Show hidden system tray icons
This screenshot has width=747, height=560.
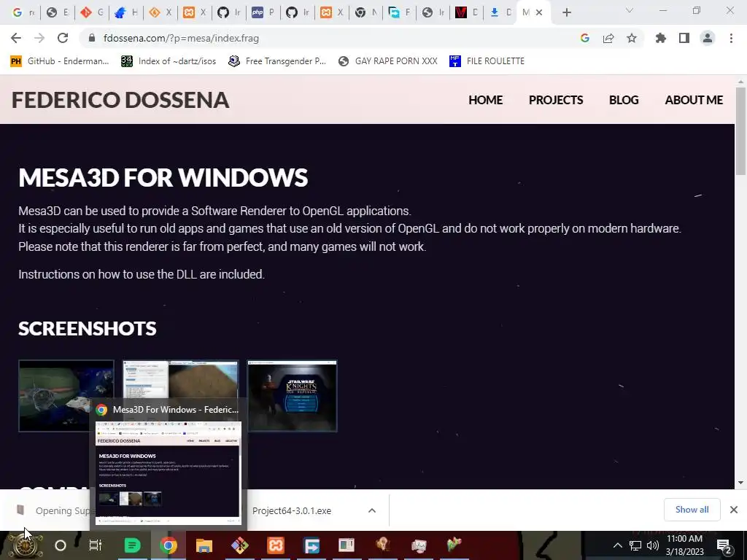(x=617, y=545)
